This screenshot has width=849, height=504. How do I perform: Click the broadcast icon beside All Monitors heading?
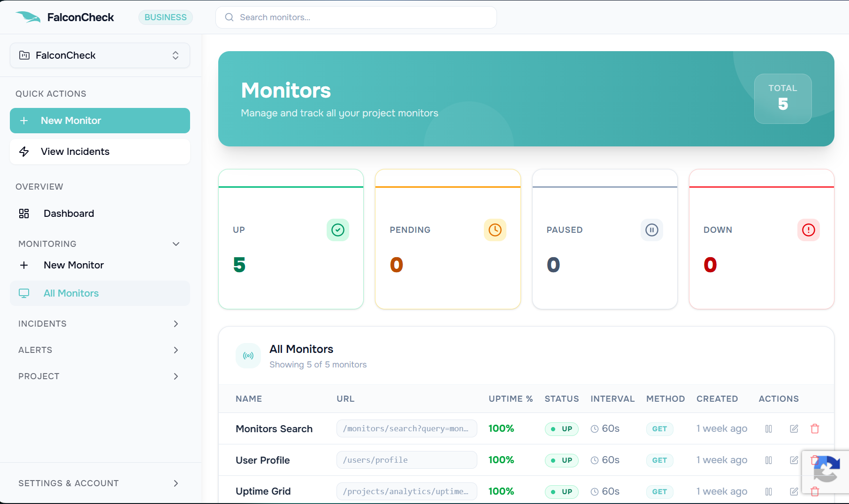[248, 356]
